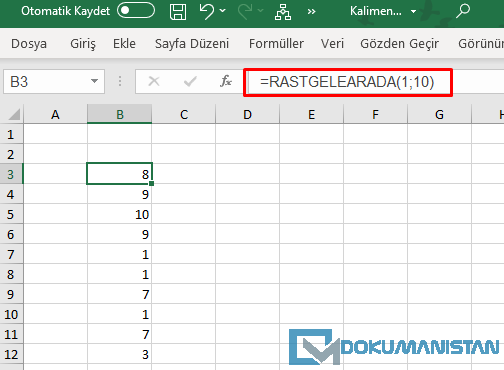Click the formula bar confirm checkmark icon

[x=190, y=81]
